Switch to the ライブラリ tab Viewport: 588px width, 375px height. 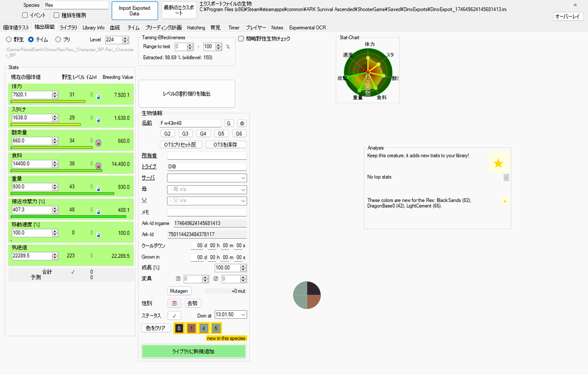(69, 27)
